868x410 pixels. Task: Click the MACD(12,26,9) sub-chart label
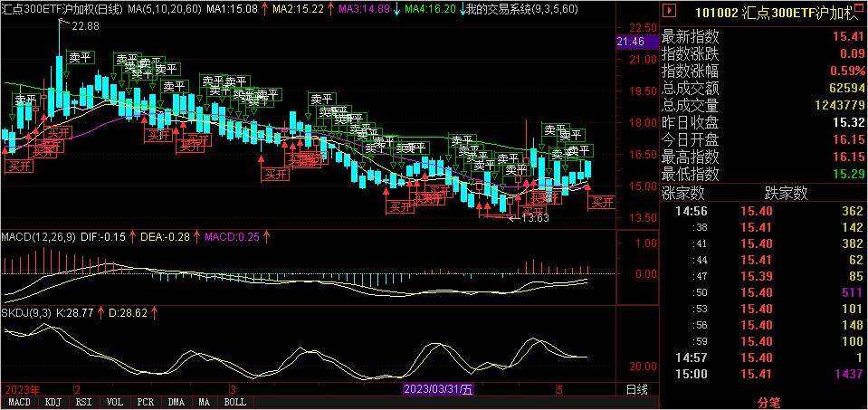coord(37,237)
